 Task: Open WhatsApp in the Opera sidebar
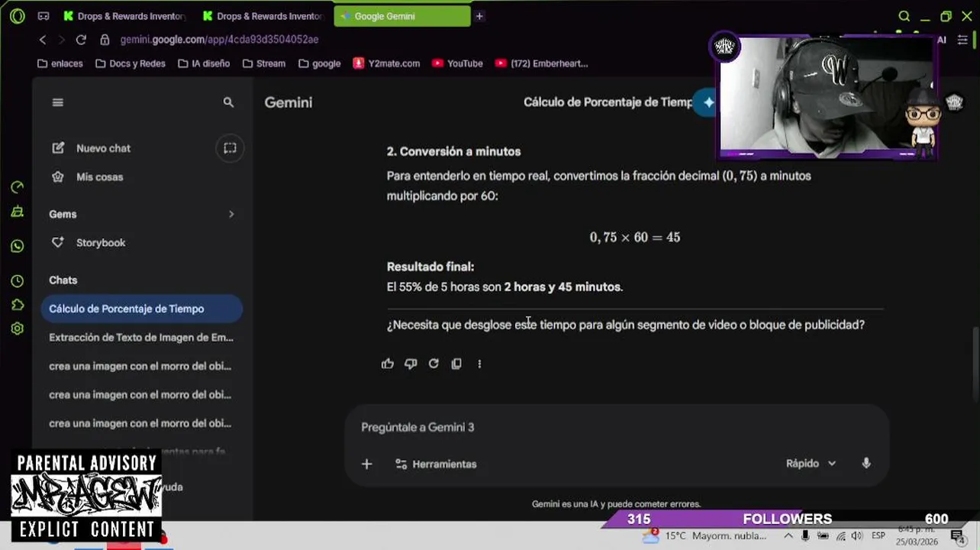18,246
